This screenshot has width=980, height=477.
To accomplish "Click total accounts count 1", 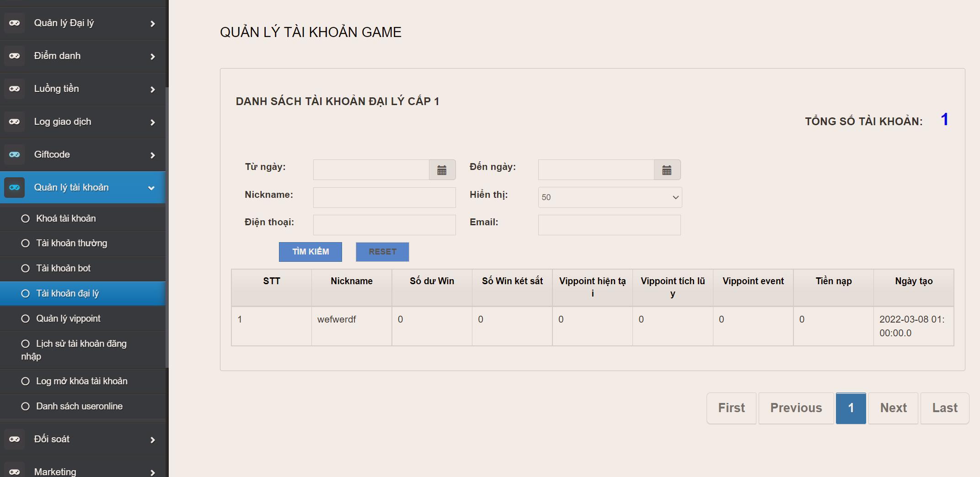I will pyautogui.click(x=945, y=120).
